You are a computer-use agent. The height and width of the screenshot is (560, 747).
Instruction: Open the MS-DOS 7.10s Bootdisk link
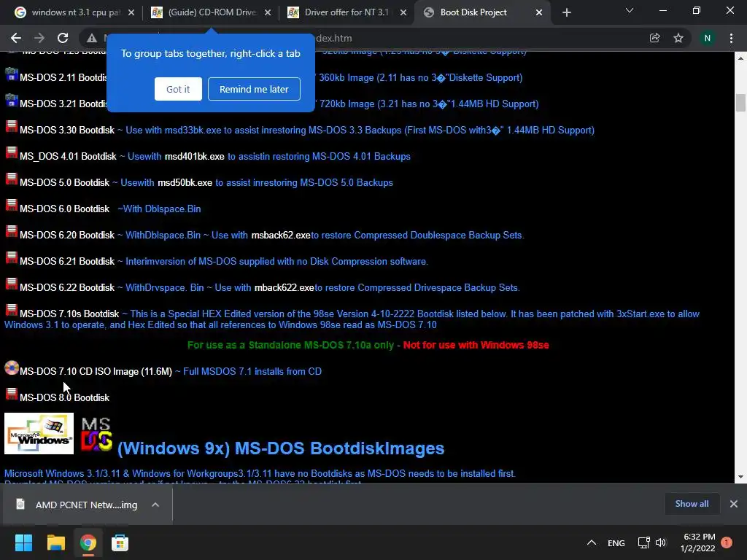point(69,314)
